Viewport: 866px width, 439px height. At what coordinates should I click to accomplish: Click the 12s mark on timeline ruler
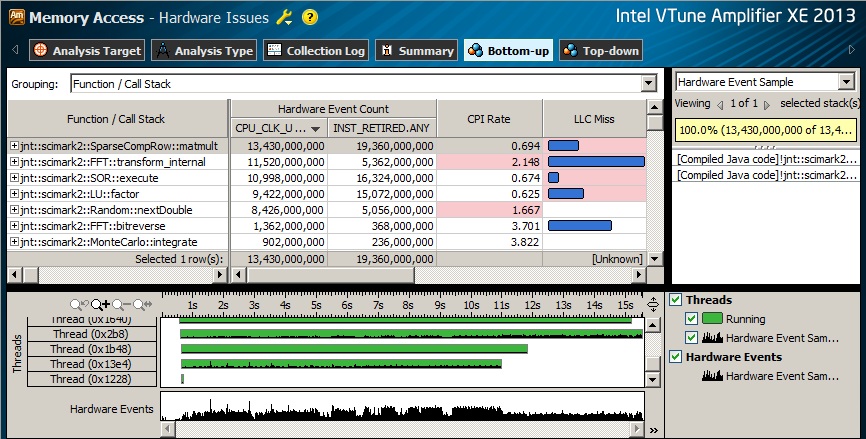[x=532, y=305]
